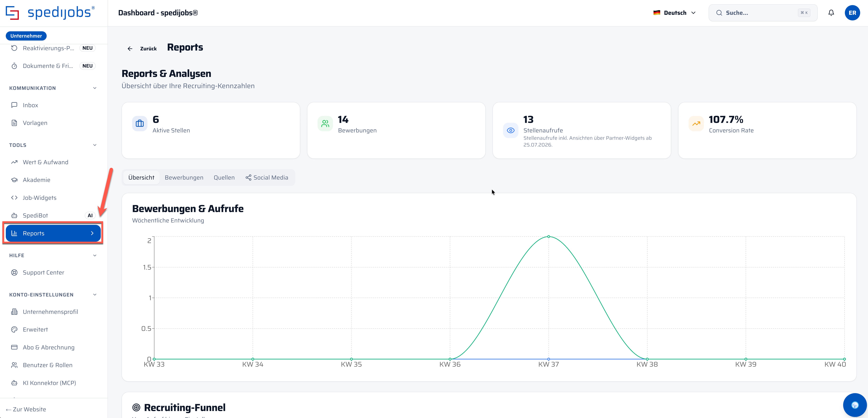Click the people icon for Bewerbungen
The width and height of the screenshot is (868, 418).
325,124
